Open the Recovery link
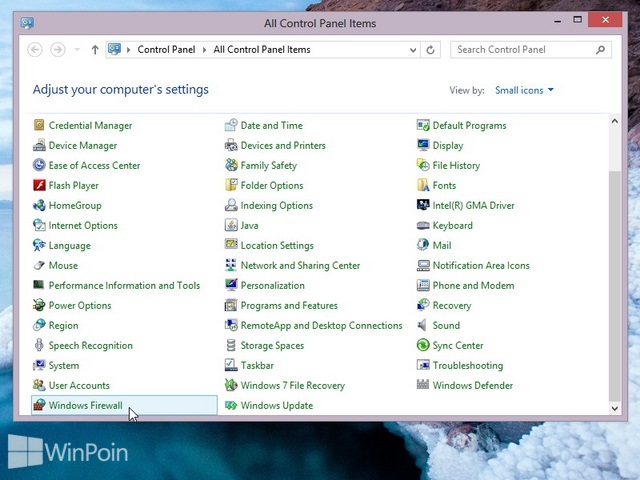 click(x=452, y=305)
